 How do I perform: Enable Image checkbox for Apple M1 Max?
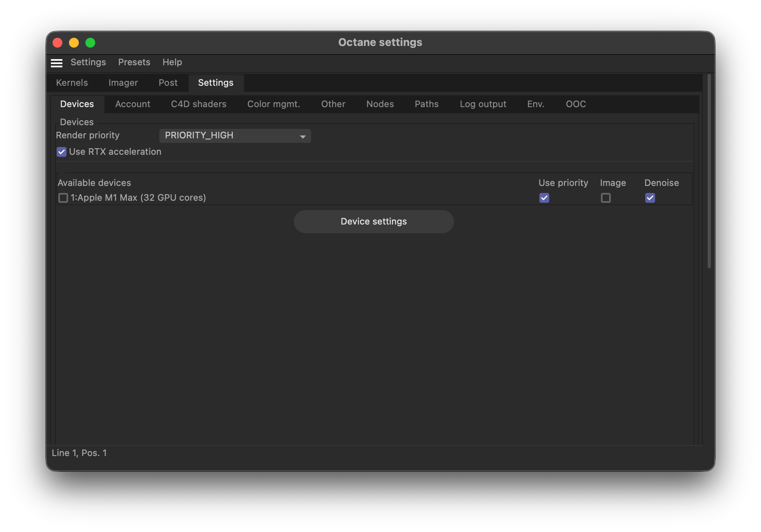coord(606,198)
